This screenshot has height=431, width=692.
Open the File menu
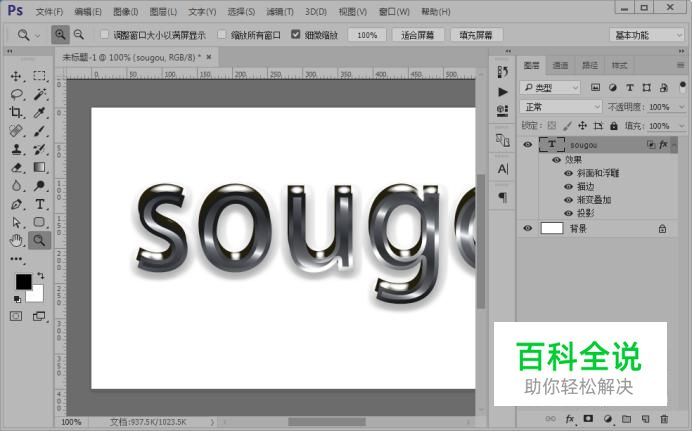pyautogui.click(x=49, y=12)
